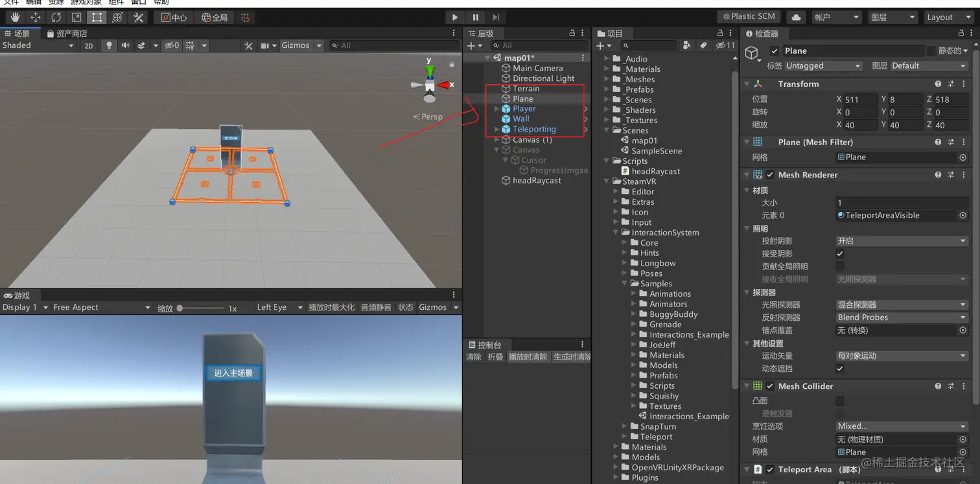Image resolution: width=980 pixels, height=484 pixels.
Task: Select the combined Transform tool icon
Action: click(117, 17)
